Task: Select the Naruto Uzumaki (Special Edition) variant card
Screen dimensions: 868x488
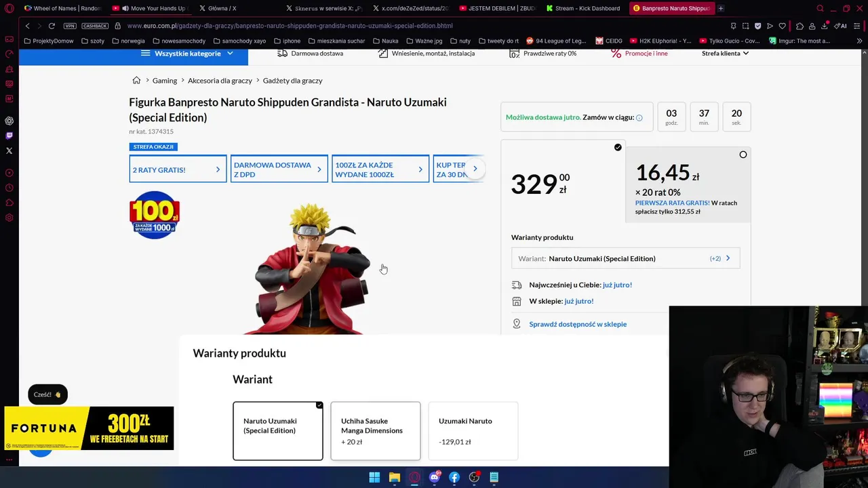Action: (278, 431)
